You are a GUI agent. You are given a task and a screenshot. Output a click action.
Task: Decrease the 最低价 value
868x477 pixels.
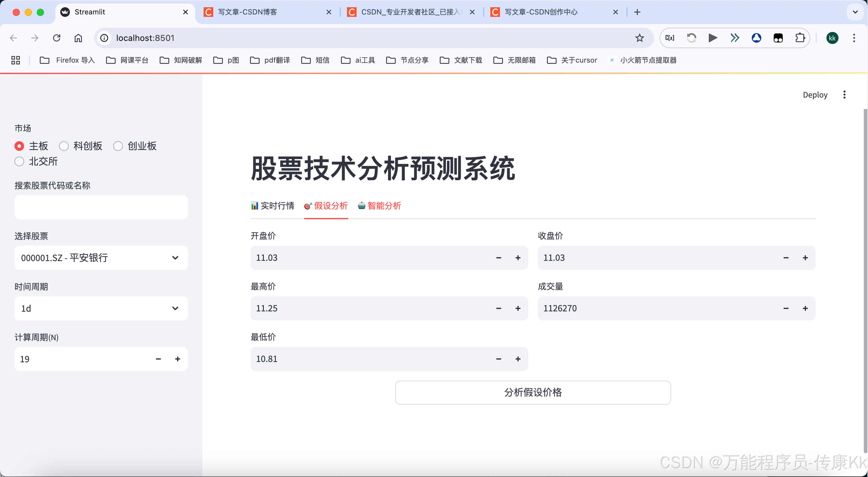[499, 359]
